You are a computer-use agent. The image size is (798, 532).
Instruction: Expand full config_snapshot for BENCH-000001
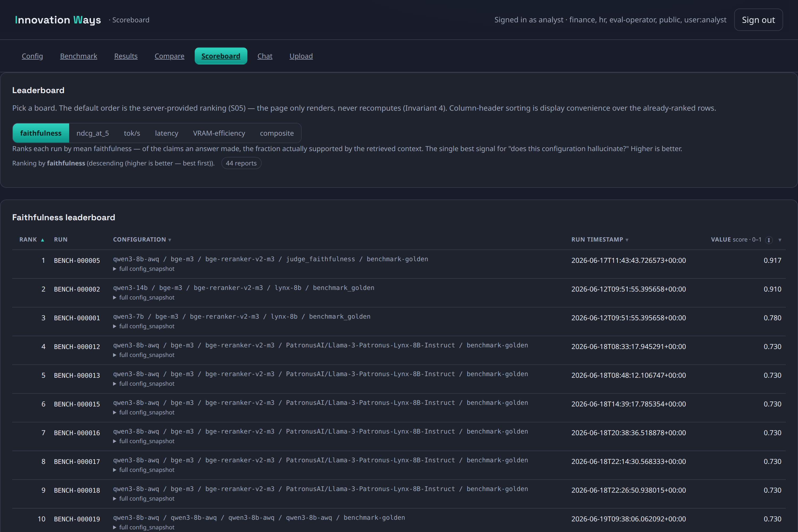tap(144, 326)
